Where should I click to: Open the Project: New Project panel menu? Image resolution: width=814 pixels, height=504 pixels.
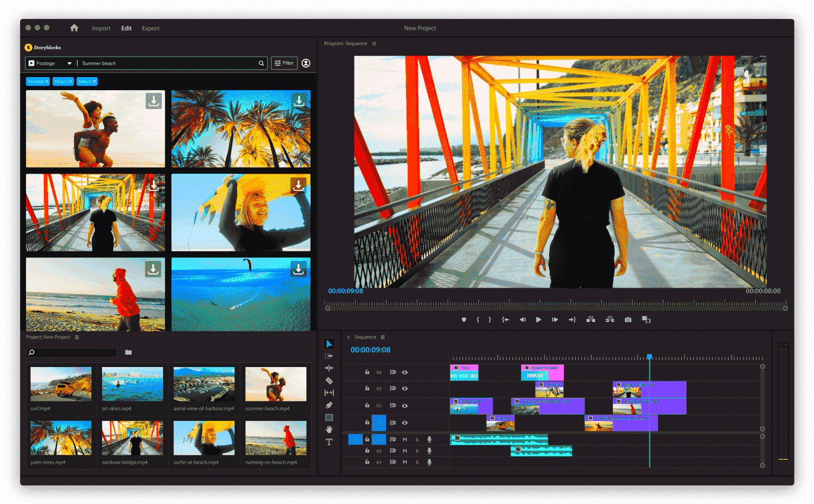(x=77, y=337)
